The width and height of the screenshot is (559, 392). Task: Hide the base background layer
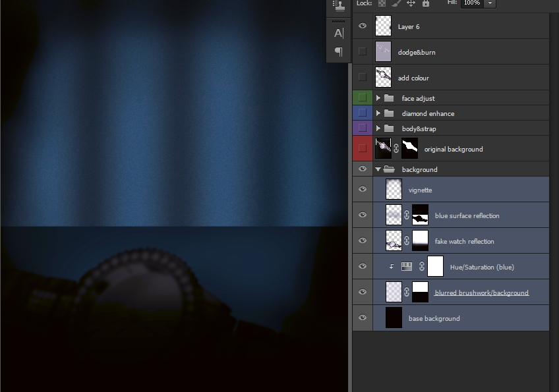point(363,318)
